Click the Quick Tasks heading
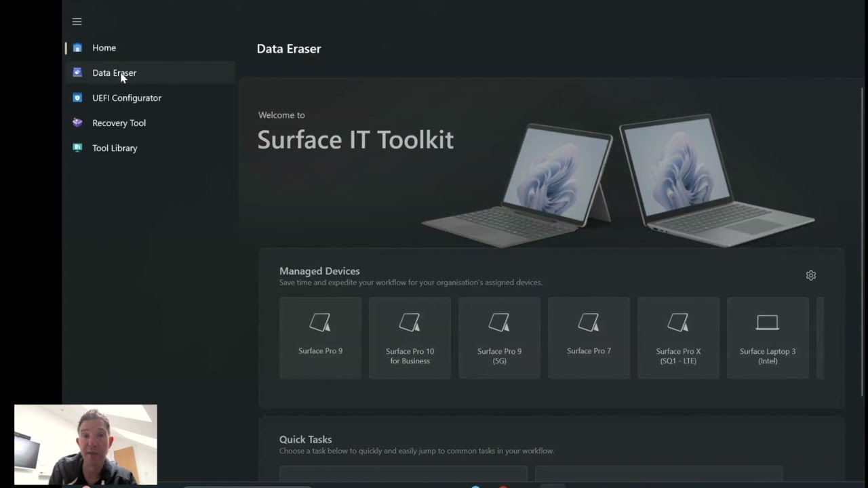 (x=305, y=439)
